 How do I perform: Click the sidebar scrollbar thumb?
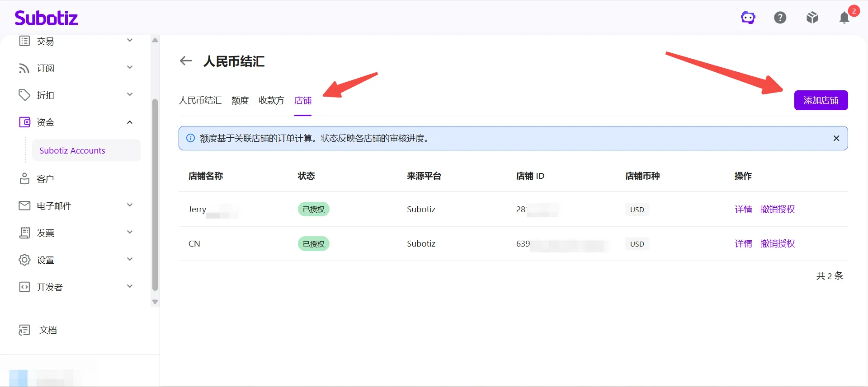pos(155,194)
